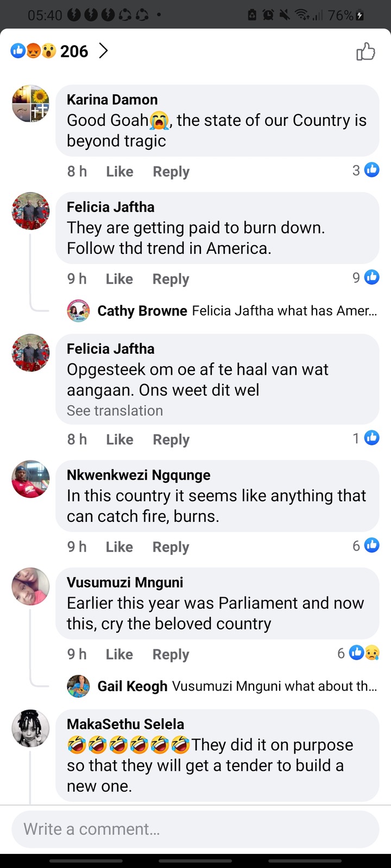Like Felicia Jaftha's 'paid to burn down' comment
The height and width of the screenshot is (868, 391).
click(119, 279)
